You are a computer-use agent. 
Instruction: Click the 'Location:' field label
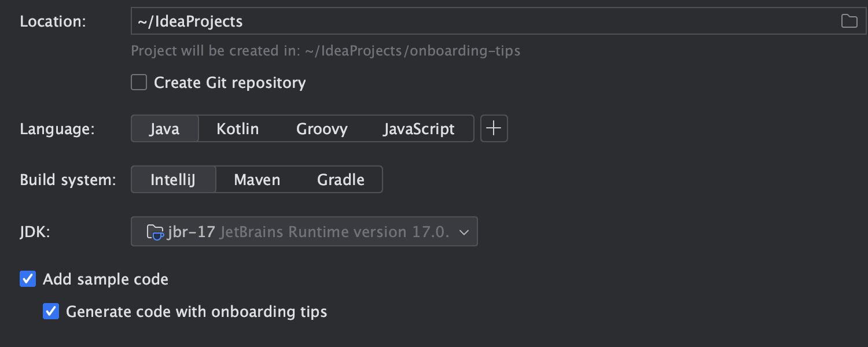[x=53, y=21]
